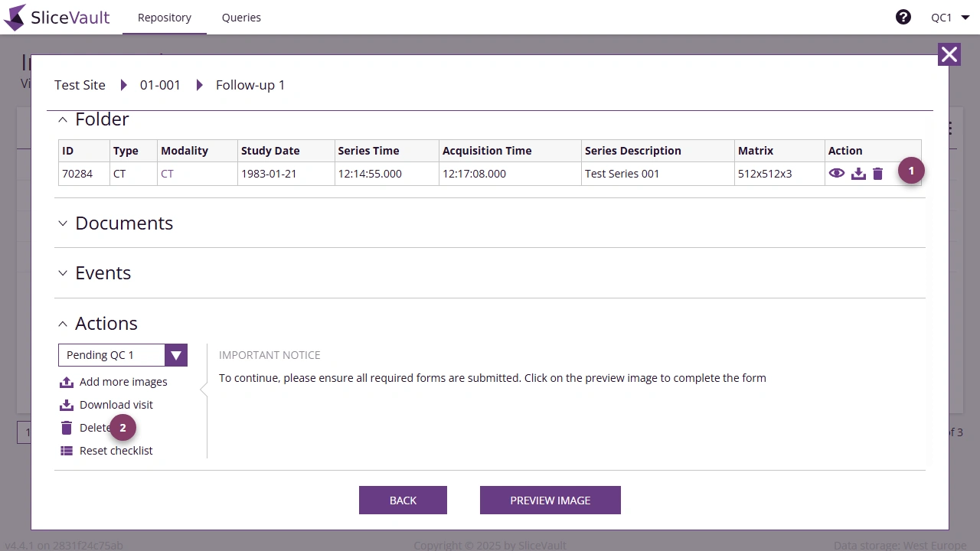
Task: Click the Study Date column header
Action: [286, 151]
